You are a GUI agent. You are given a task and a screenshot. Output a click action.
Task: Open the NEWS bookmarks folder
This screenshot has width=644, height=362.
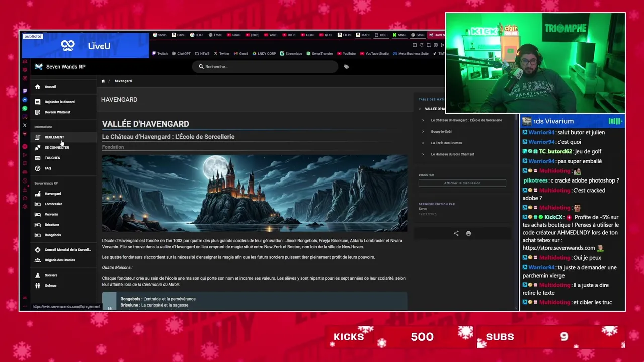pyautogui.click(x=202, y=54)
